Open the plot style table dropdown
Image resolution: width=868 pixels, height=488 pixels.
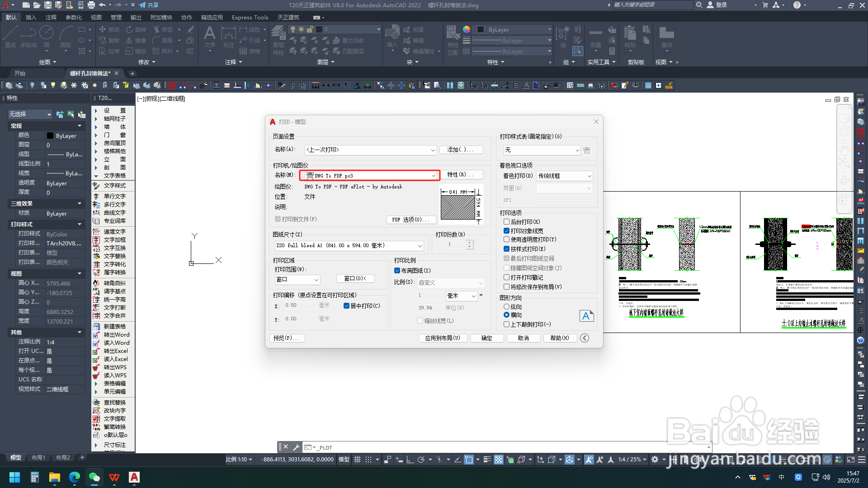click(542, 150)
